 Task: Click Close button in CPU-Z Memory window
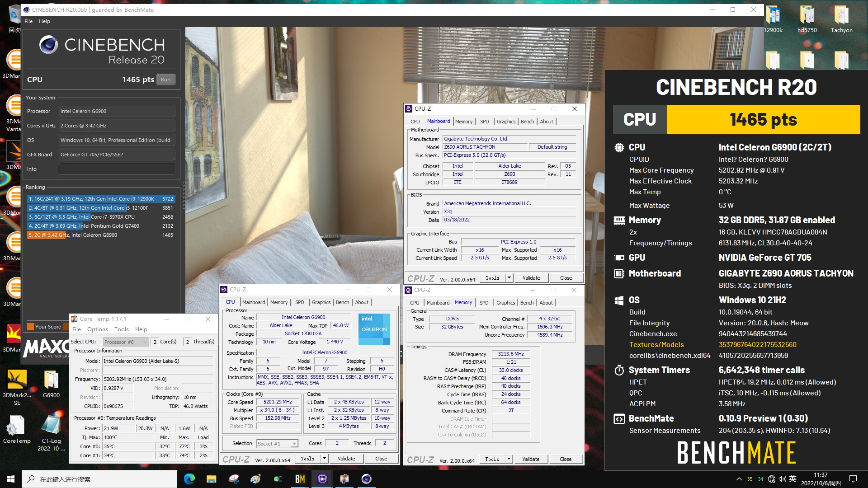pyautogui.click(x=566, y=459)
